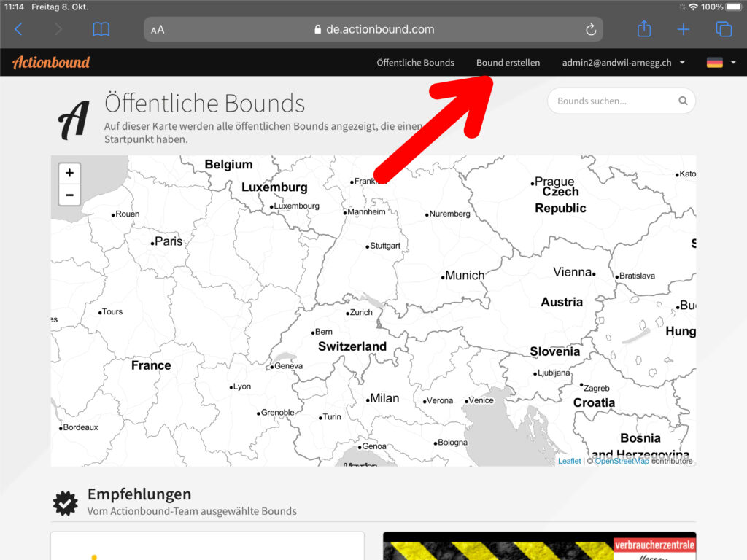Zoom out on the map
747x560 pixels.
pos(69,195)
